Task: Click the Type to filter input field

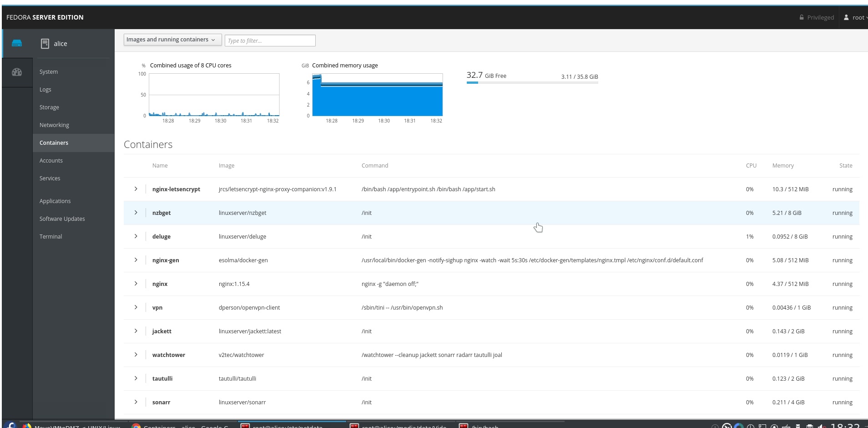Action: point(270,41)
